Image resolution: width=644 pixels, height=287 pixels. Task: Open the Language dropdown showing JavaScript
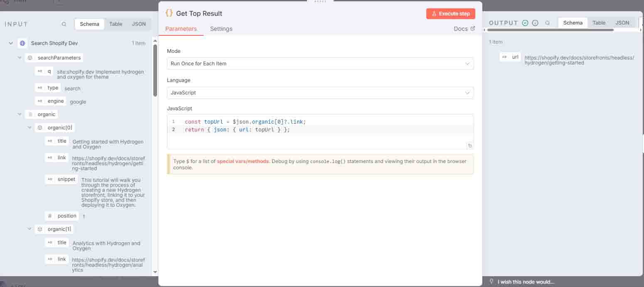click(x=320, y=93)
